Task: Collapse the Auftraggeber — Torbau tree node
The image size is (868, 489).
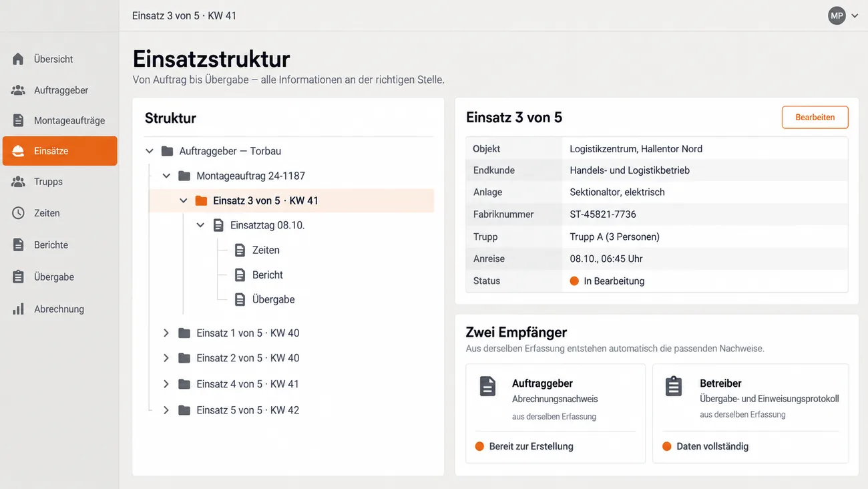Action: pyautogui.click(x=150, y=151)
